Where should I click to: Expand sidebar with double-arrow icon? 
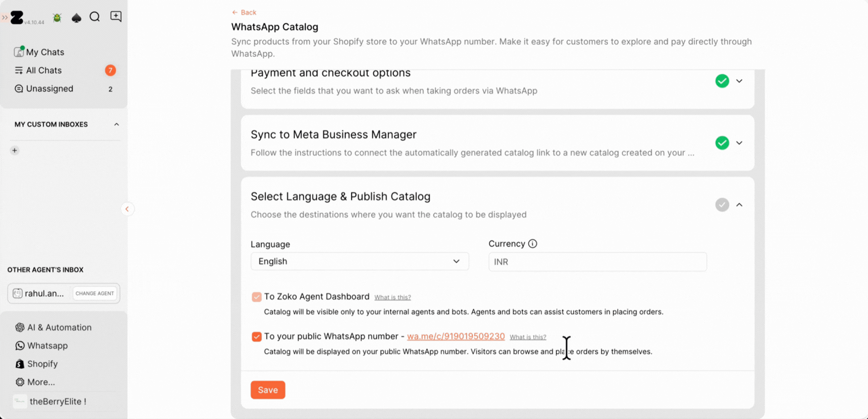coord(5,18)
